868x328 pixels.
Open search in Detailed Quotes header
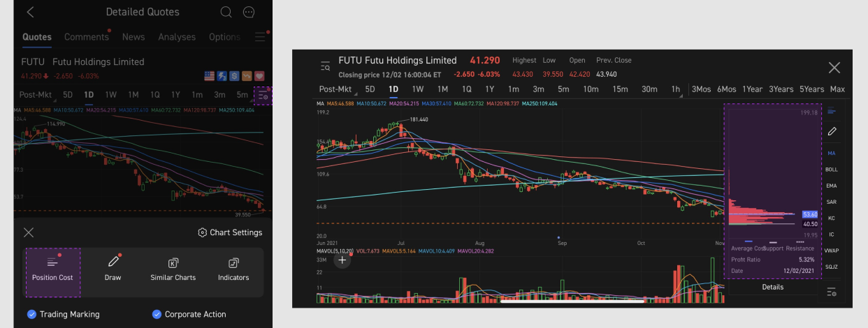coord(226,12)
